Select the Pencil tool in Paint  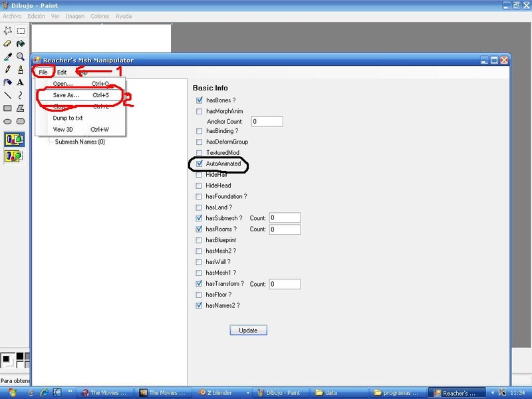7,70
